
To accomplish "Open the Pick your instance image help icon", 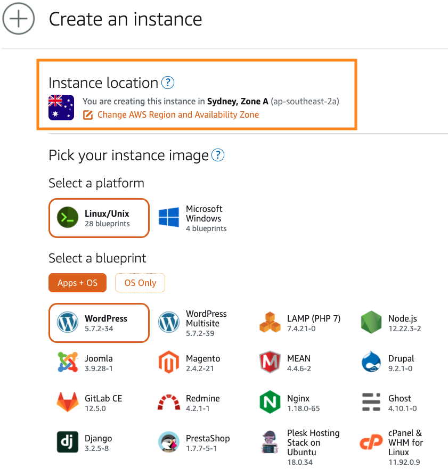I will pos(218,155).
